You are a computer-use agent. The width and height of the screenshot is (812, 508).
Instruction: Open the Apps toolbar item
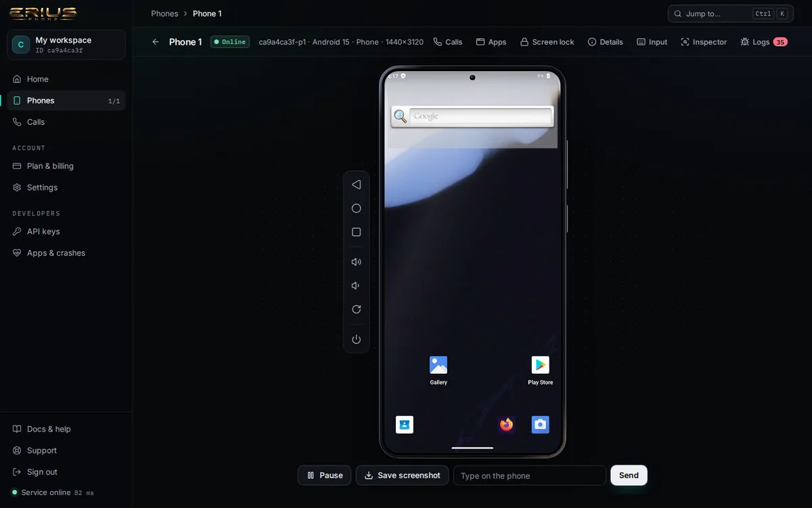click(x=491, y=42)
